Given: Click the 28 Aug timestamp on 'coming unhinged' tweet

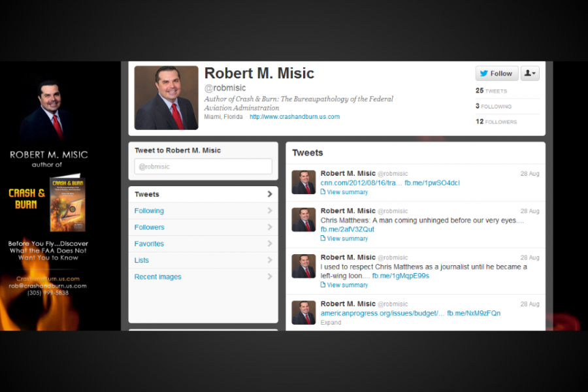Looking at the screenshot, I should (529, 211).
